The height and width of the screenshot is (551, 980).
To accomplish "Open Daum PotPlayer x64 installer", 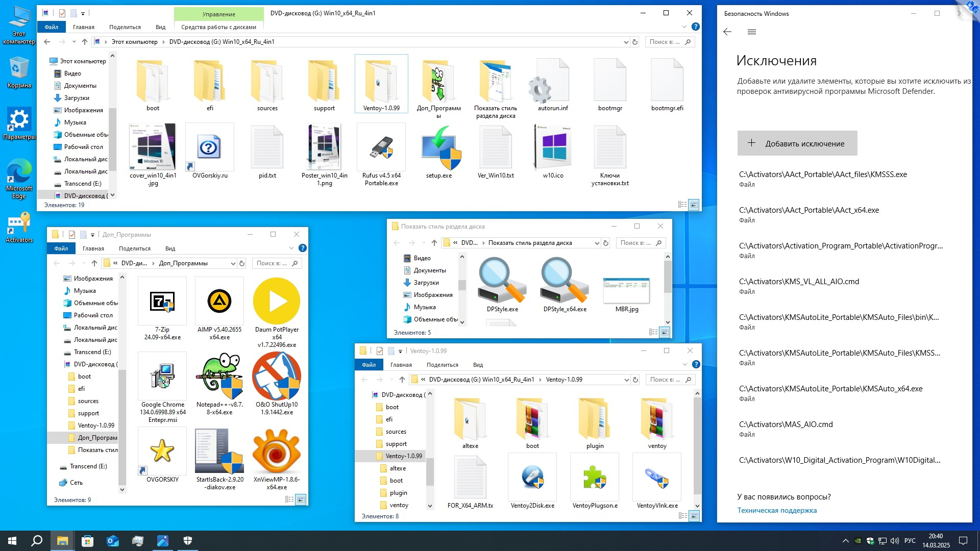I will tap(277, 301).
